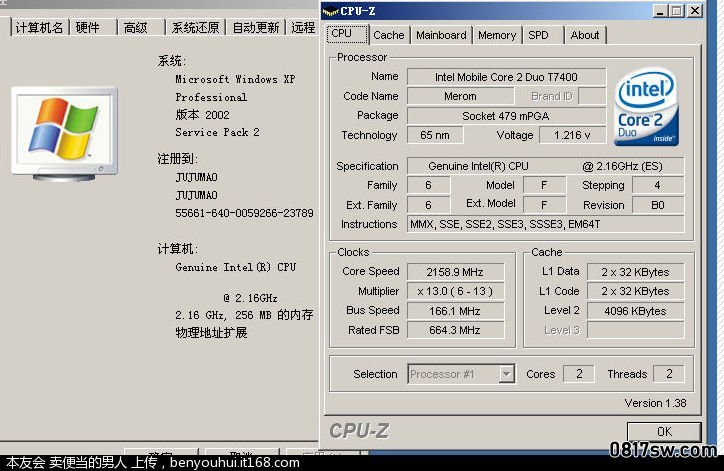Click the Cores count value

[x=579, y=374]
